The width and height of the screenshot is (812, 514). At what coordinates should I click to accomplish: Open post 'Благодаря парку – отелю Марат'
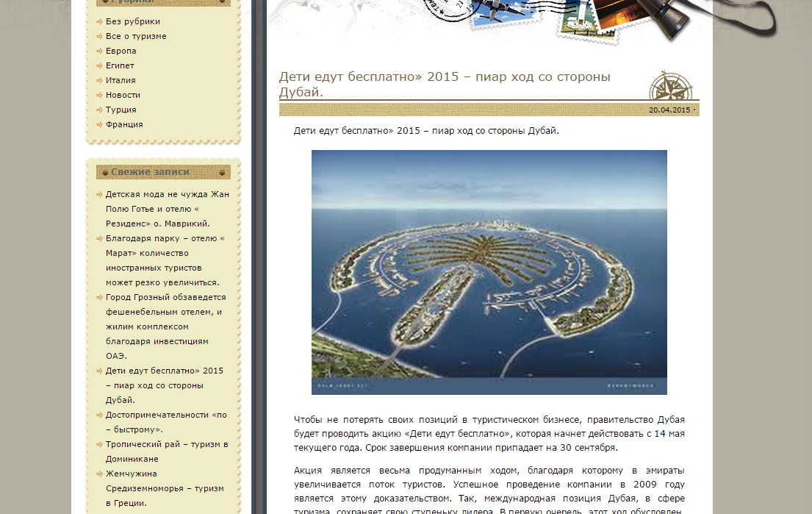(165, 260)
